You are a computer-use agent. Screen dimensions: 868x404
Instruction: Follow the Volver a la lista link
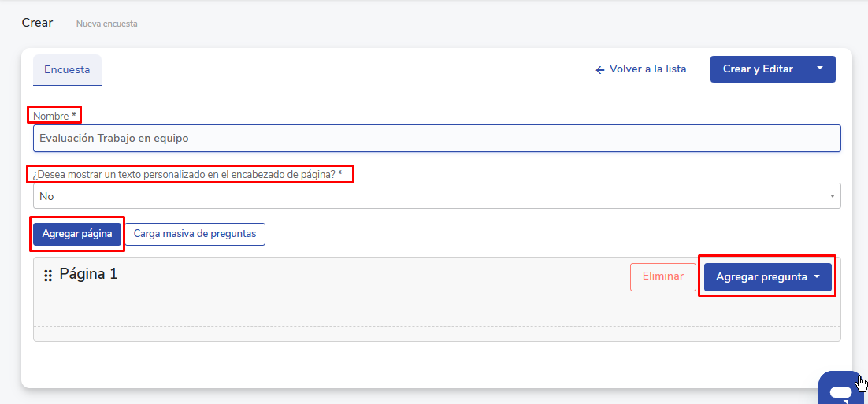[647, 69]
